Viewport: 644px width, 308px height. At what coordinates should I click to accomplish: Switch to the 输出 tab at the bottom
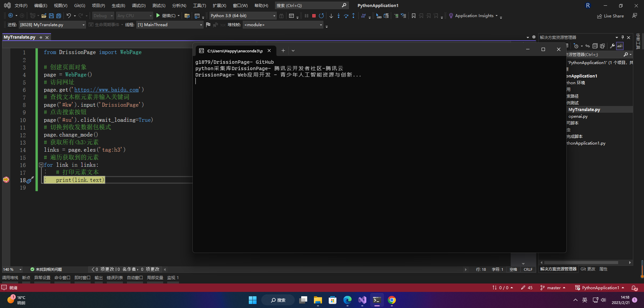pos(98,277)
